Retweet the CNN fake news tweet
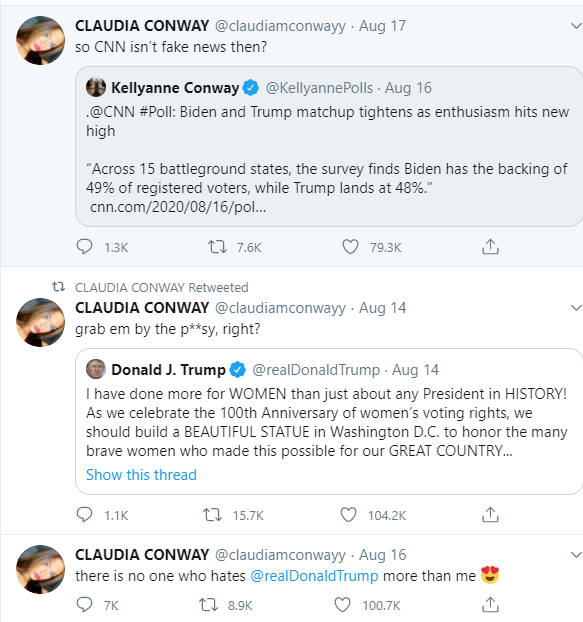This screenshot has width=583, height=622. 217,247
